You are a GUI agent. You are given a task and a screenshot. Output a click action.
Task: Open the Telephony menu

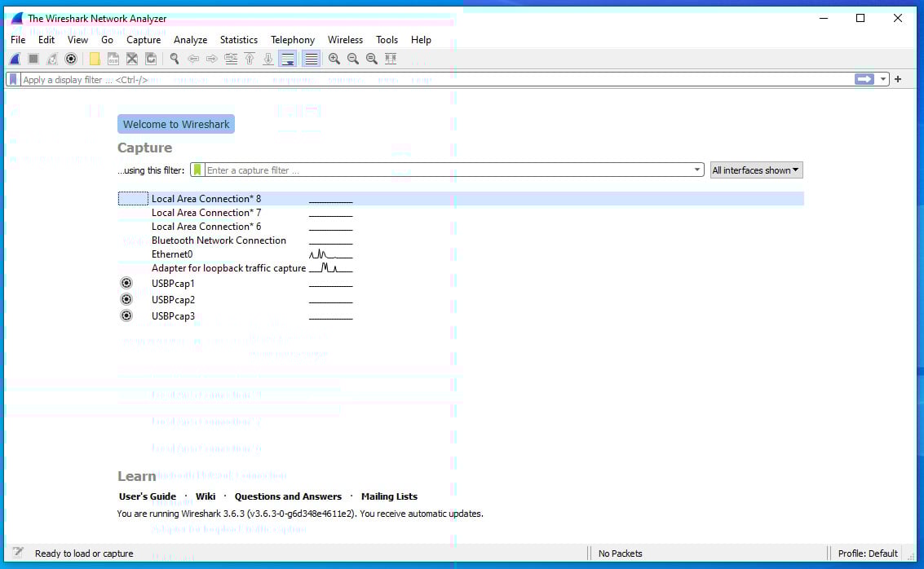tap(293, 40)
